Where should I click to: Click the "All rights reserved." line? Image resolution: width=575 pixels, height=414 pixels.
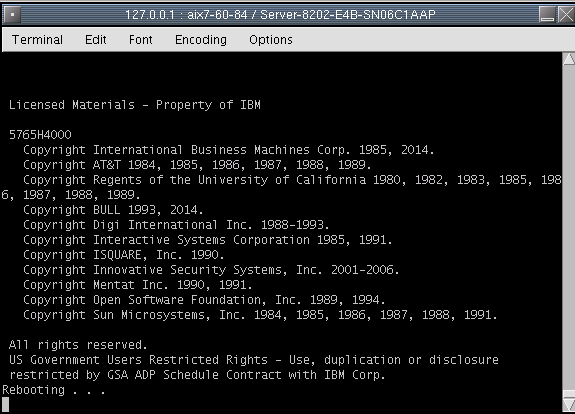tap(78, 345)
